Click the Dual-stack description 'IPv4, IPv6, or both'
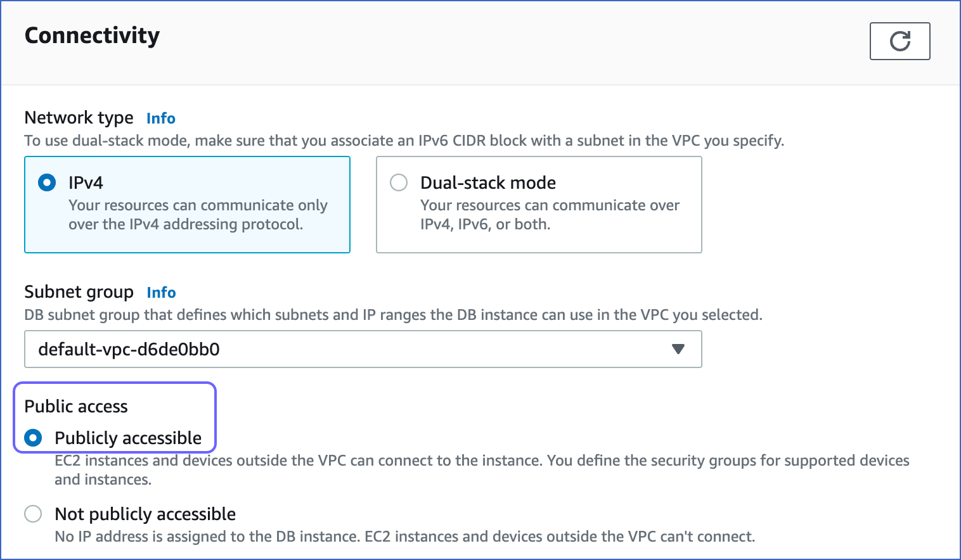 point(550,215)
